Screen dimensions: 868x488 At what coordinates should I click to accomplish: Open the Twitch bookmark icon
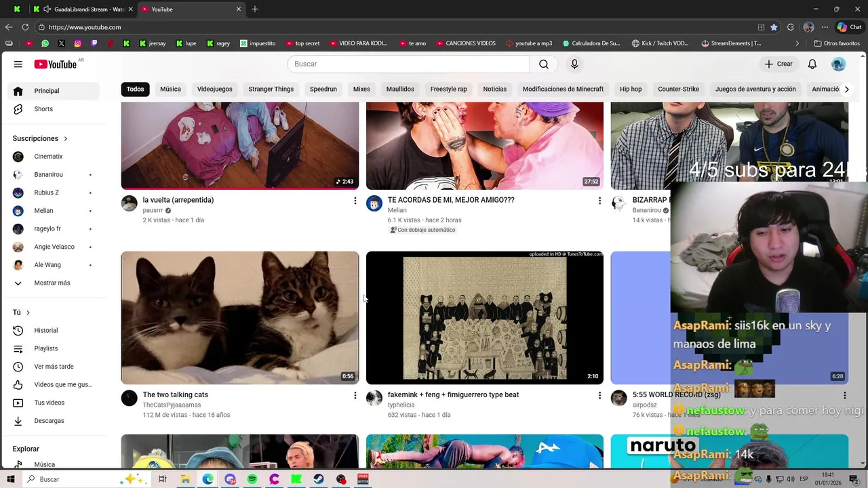pyautogui.click(x=94, y=43)
